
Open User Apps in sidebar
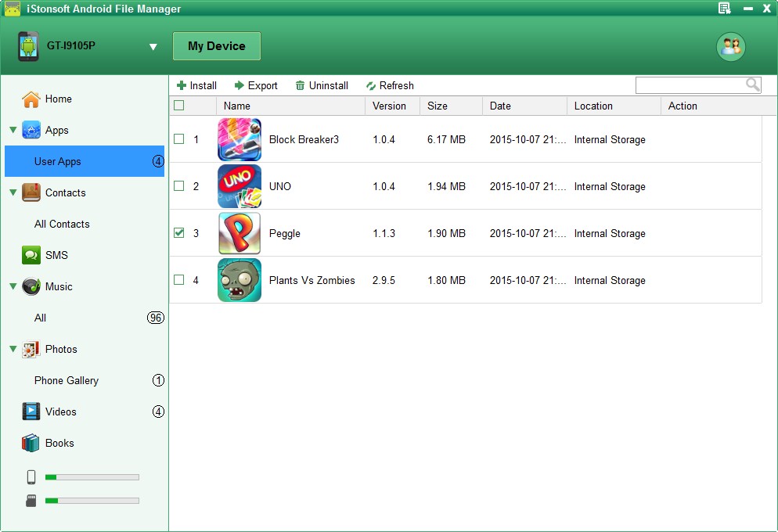pos(56,161)
